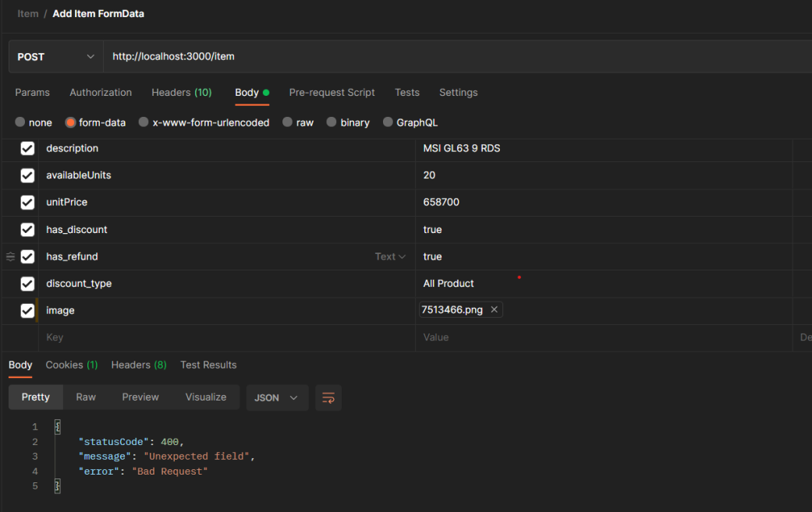Image resolution: width=812 pixels, height=512 pixels.
Task: Click the statusCode 400 value
Action: pos(169,442)
